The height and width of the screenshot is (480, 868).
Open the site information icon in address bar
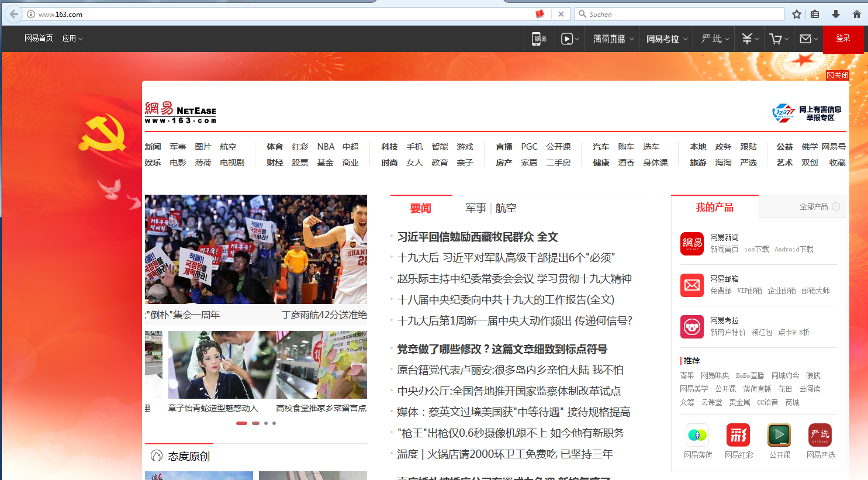(x=31, y=14)
